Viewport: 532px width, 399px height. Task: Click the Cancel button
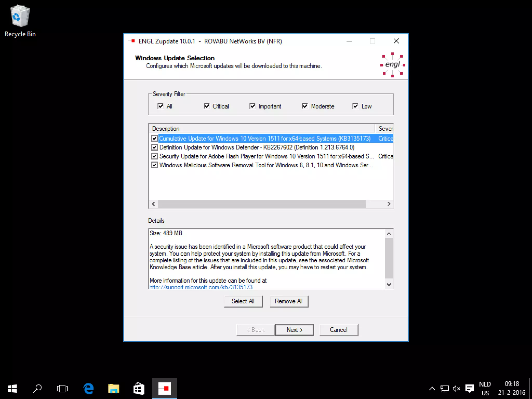coord(339,330)
